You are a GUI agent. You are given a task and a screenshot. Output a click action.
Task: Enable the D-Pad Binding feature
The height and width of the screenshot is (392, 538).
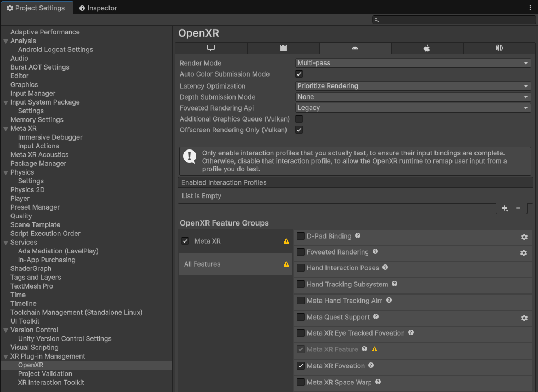(x=301, y=236)
